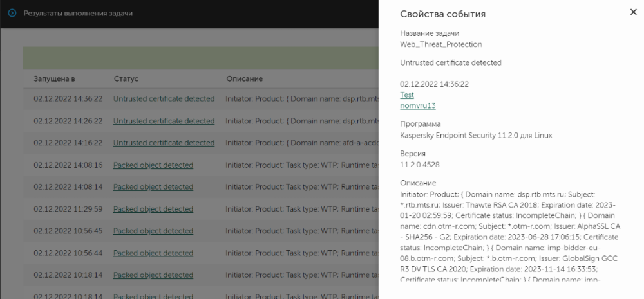Viewport: 644px width, 299px height.
Task: Open Packed object detected event from 14:08:16
Action: (x=153, y=165)
